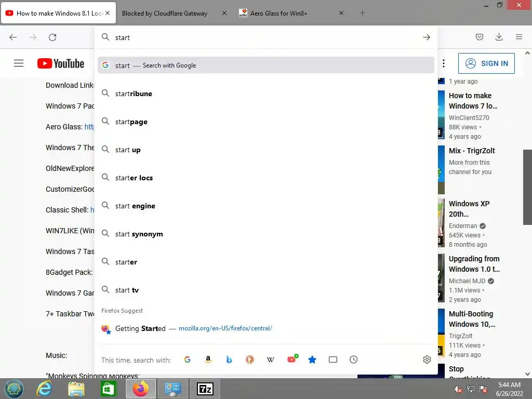Open the Mix - TrigrZolt playlist
The image size is (532, 399).
pyautogui.click(x=472, y=151)
